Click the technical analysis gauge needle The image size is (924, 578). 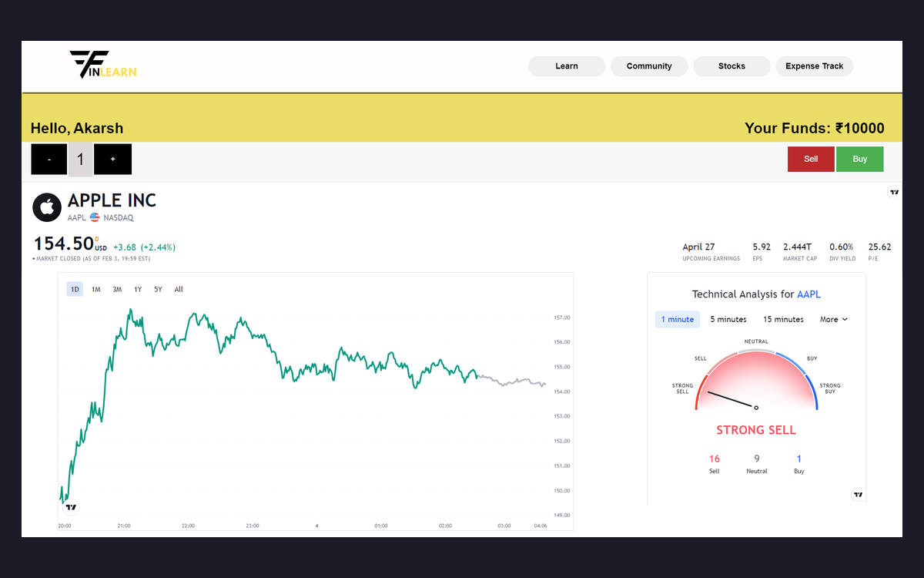(x=732, y=400)
